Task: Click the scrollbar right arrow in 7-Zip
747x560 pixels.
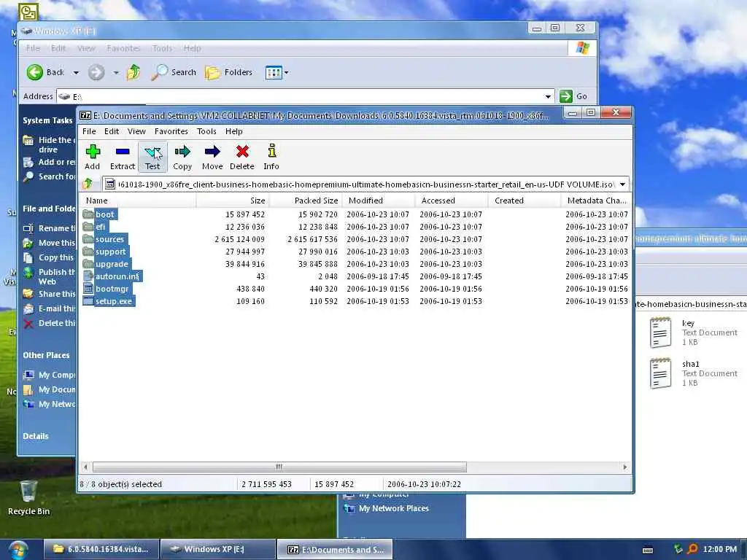Action: click(625, 467)
